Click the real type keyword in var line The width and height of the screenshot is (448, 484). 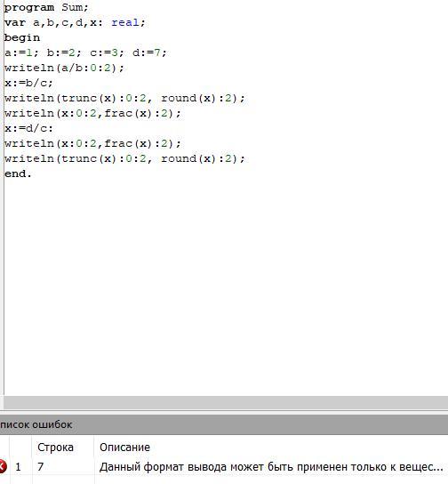[x=125, y=22]
